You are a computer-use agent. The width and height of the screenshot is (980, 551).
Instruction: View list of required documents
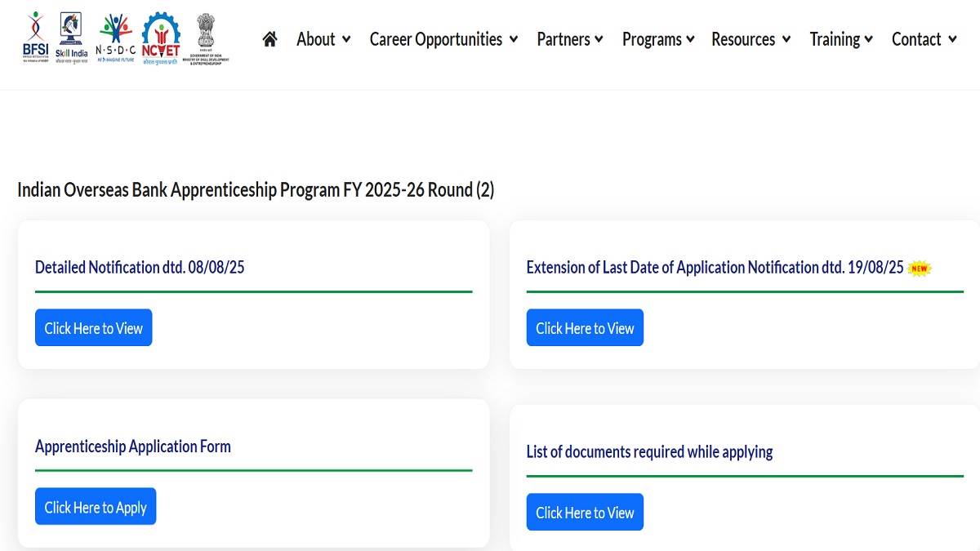pos(585,512)
